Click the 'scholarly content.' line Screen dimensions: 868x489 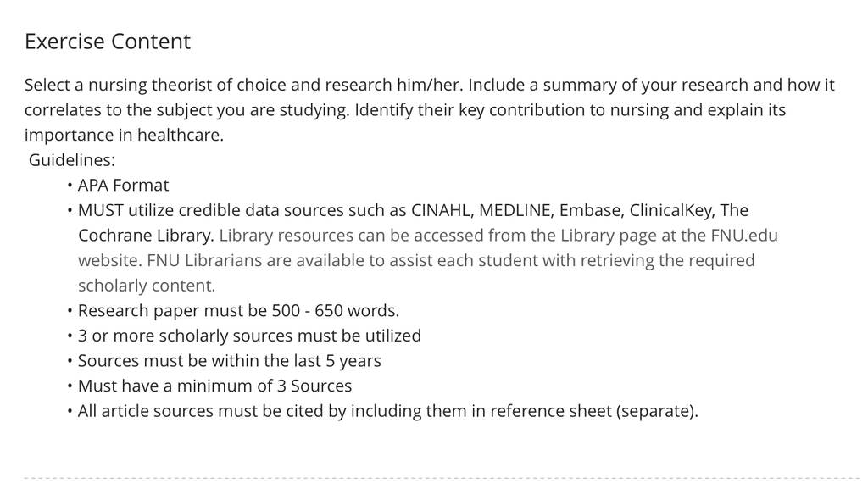(147, 286)
